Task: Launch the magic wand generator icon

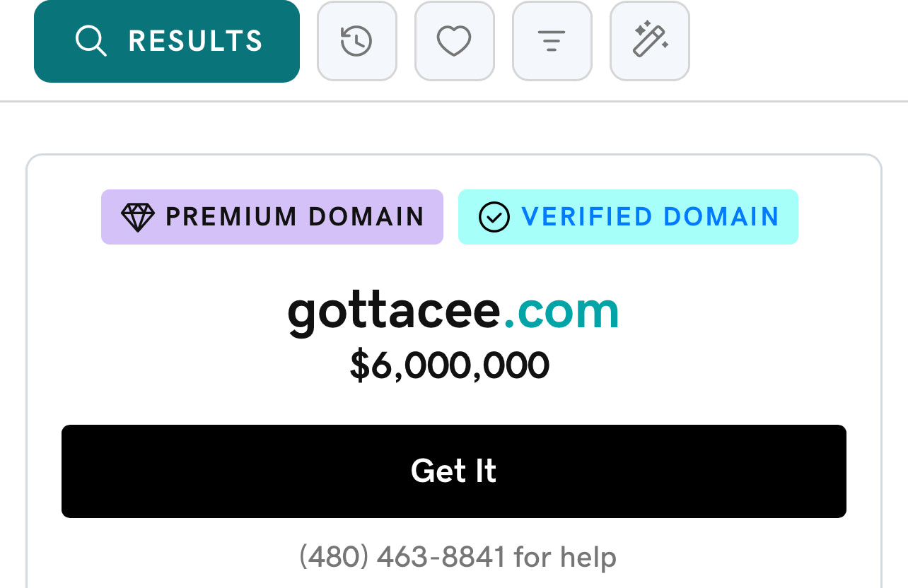Action: [x=649, y=41]
